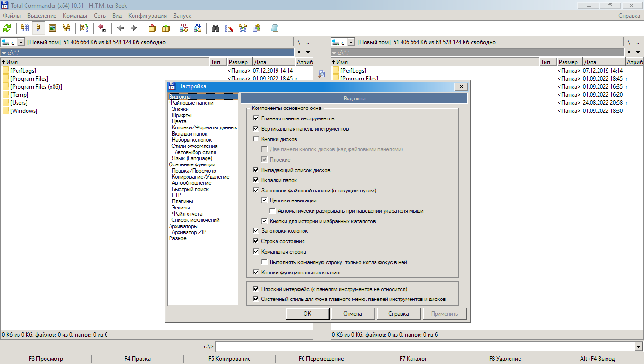644x364 pixels.
Task: Switch to thumbnail view picture icon
Action: tap(53, 28)
